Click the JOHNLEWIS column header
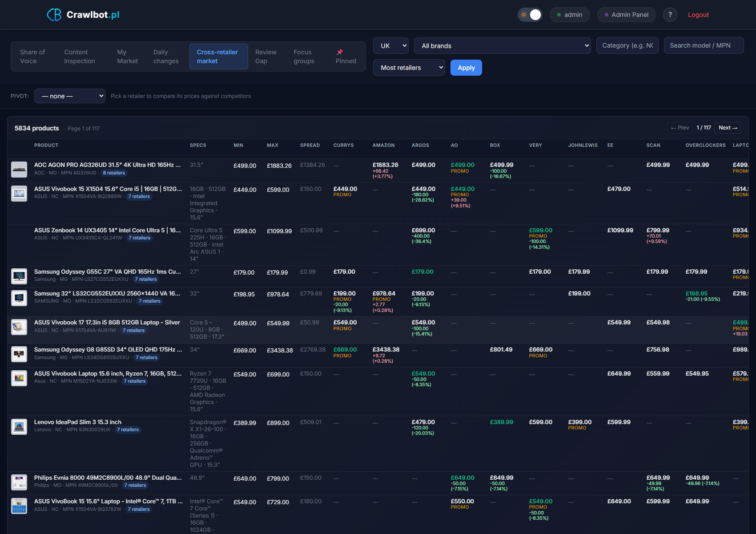Viewport: 756px width, 534px height. point(583,146)
